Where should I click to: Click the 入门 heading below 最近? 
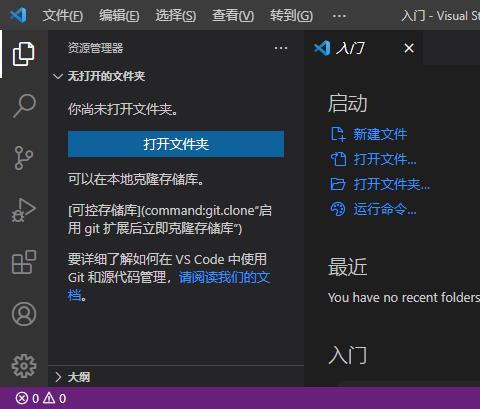coord(348,355)
